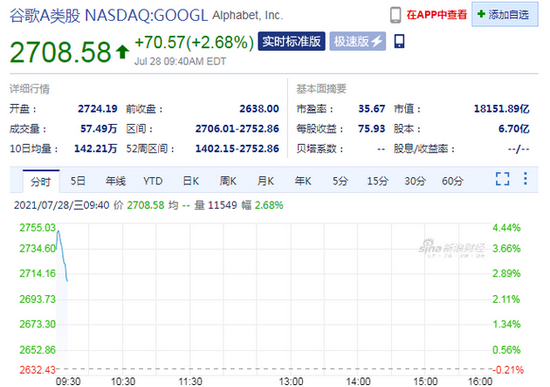Click the P/E ratio 35.67
This screenshot has width=550, height=387.
(x=372, y=109)
